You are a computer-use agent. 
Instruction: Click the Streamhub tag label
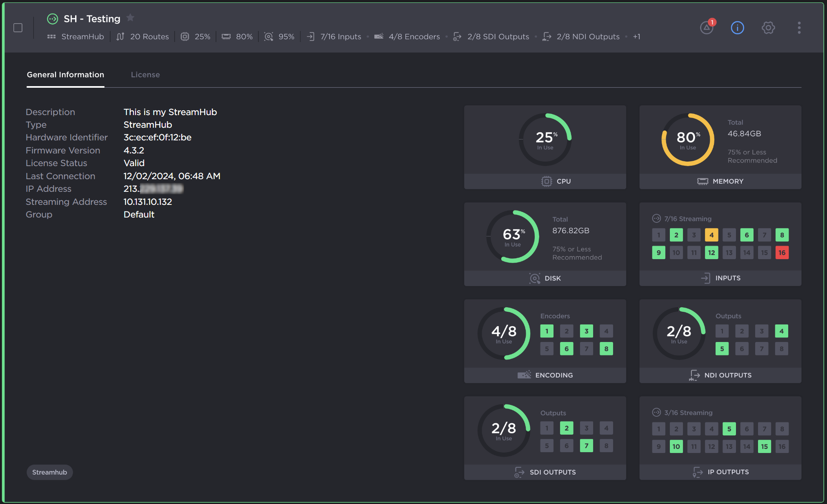point(49,472)
